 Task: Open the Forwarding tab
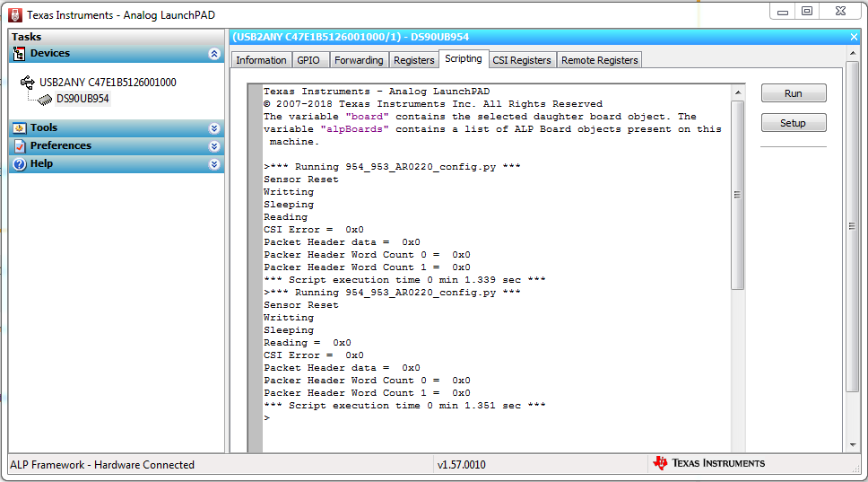coord(359,60)
